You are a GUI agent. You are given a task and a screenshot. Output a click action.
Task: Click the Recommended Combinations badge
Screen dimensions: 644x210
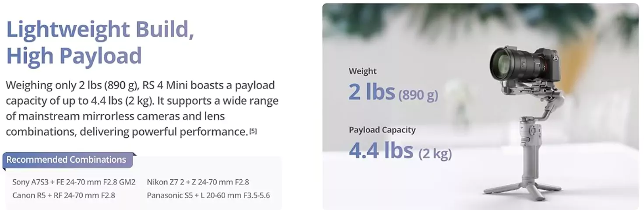point(67,160)
